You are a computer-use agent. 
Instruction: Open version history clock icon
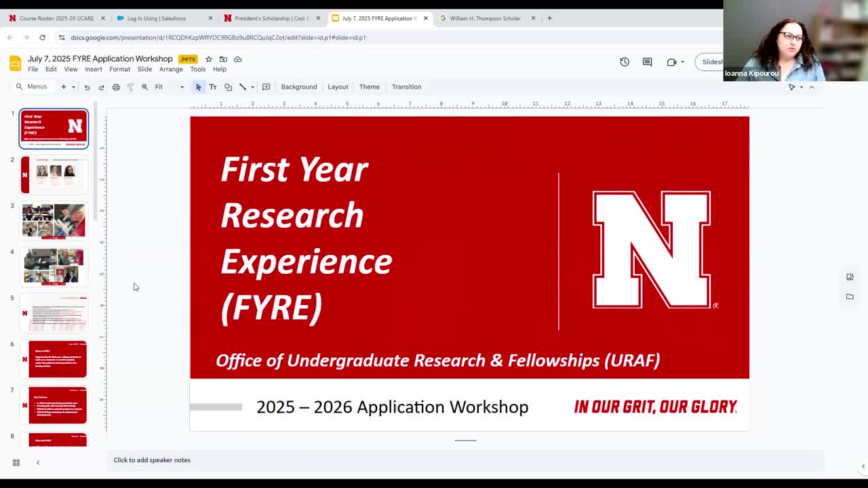point(625,62)
